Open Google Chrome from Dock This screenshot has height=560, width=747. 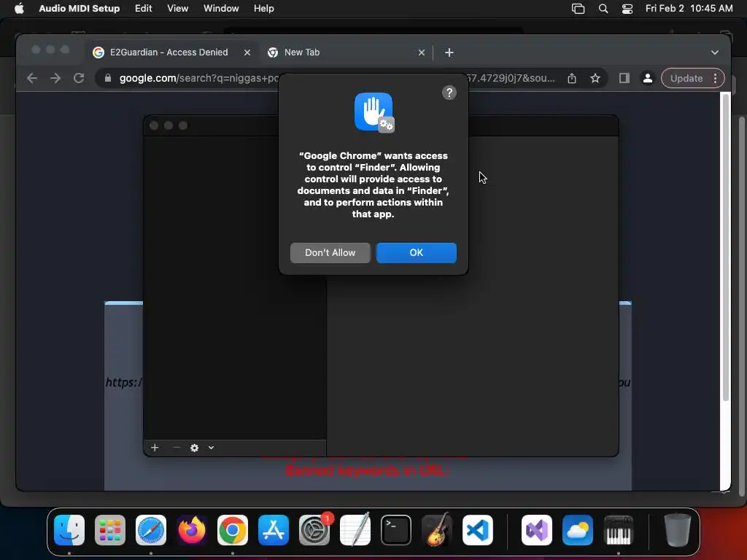click(233, 530)
